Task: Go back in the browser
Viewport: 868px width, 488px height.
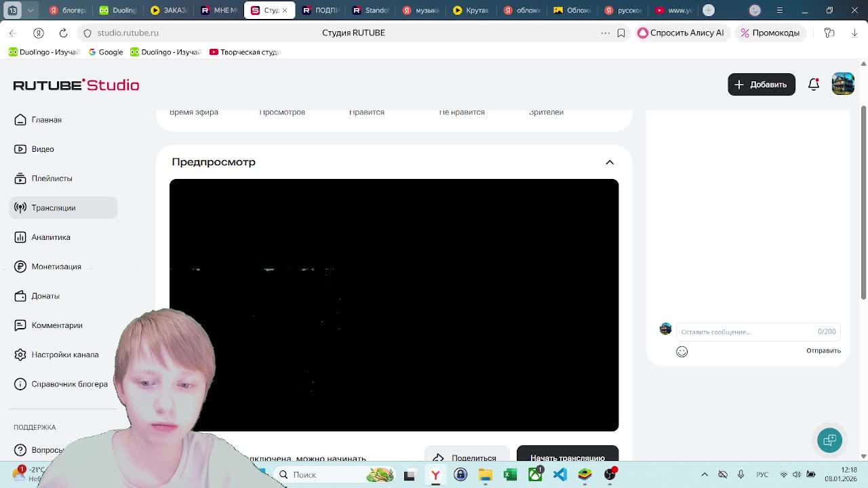Action: pos(13,33)
